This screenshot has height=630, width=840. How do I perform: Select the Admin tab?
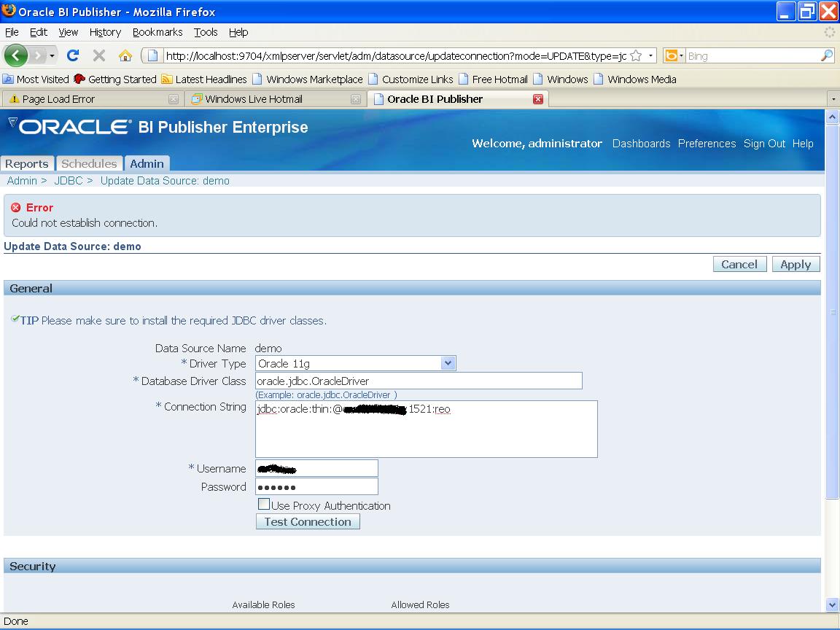point(147,163)
